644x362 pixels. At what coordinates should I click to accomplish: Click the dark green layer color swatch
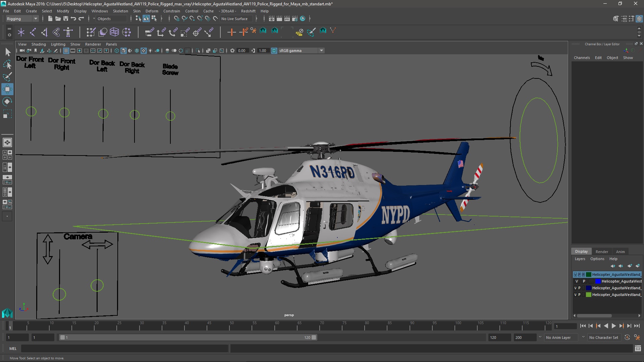(x=588, y=275)
